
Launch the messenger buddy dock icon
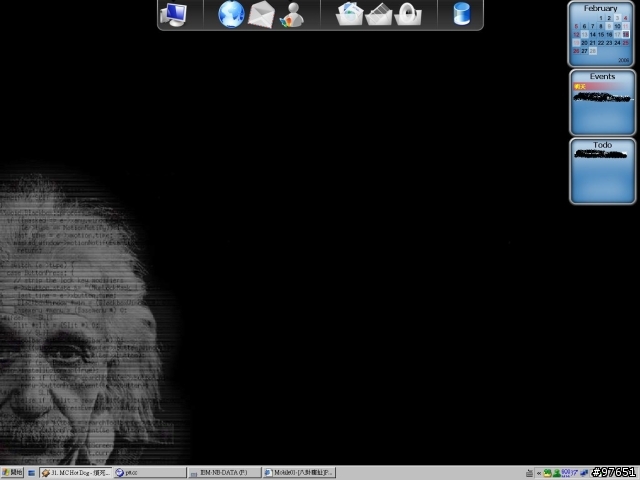pos(292,15)
